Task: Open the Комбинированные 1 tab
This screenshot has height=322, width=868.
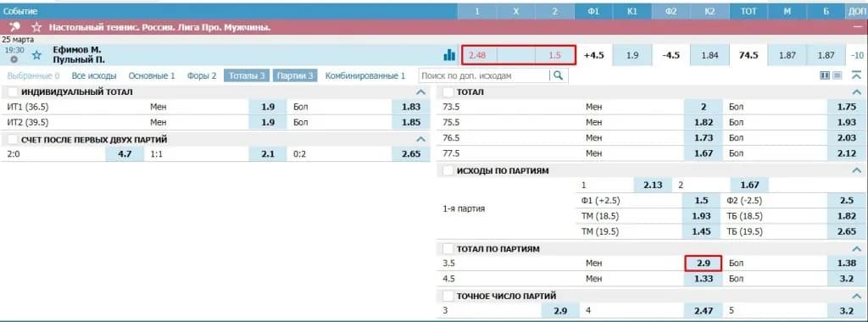Action: [x=365, y=75]
